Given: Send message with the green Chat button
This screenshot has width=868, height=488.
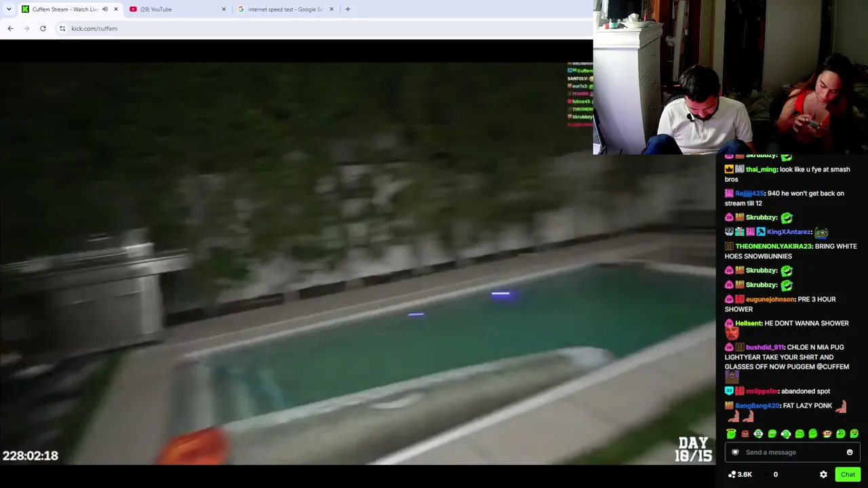Looking at the screenshot, I should [848, 474].
